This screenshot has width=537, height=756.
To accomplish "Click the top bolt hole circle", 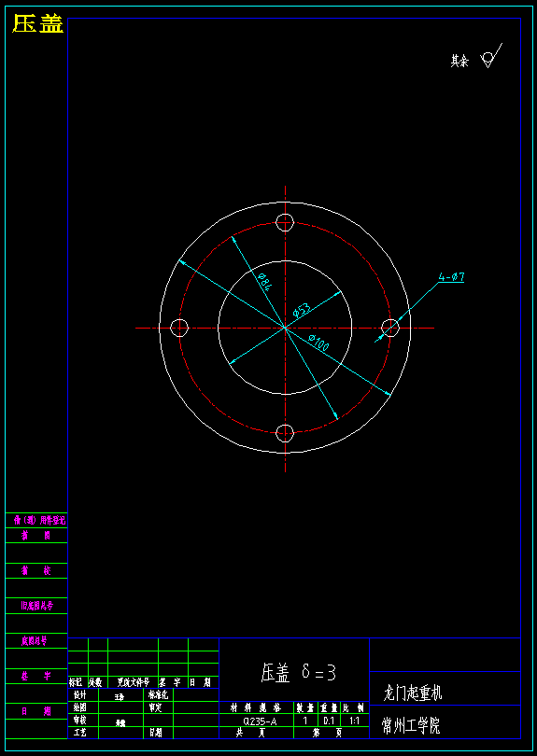I will [x=285, y=222].
